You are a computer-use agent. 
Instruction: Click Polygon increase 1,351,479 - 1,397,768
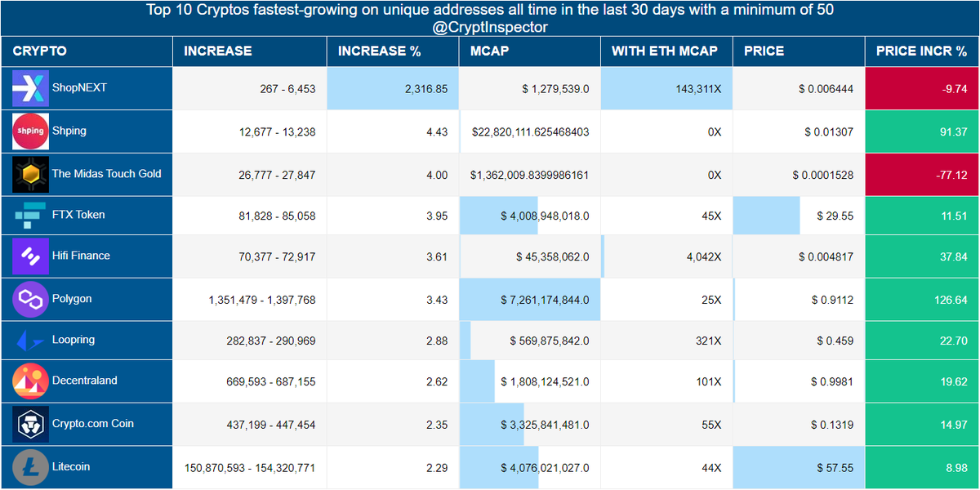[x=262, y=301]
